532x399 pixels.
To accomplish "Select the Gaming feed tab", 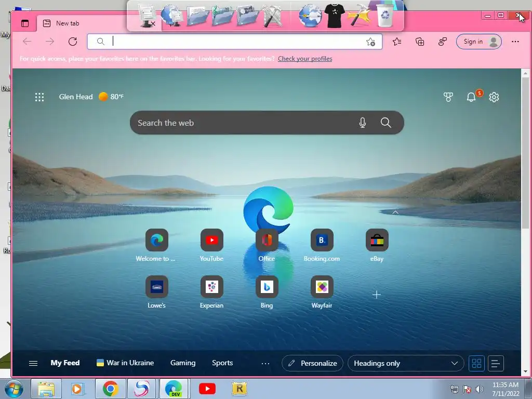I will [x=183, y=363].
